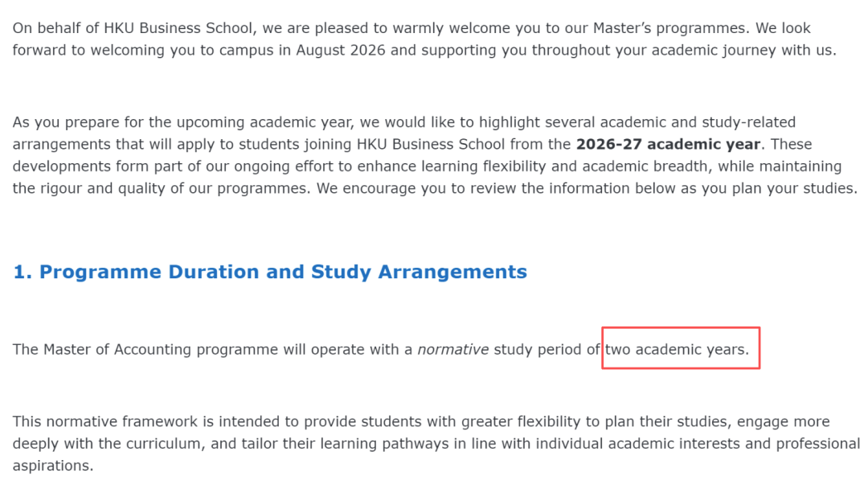Click the red-boxed 'two academic years' text

click(677, 350)
